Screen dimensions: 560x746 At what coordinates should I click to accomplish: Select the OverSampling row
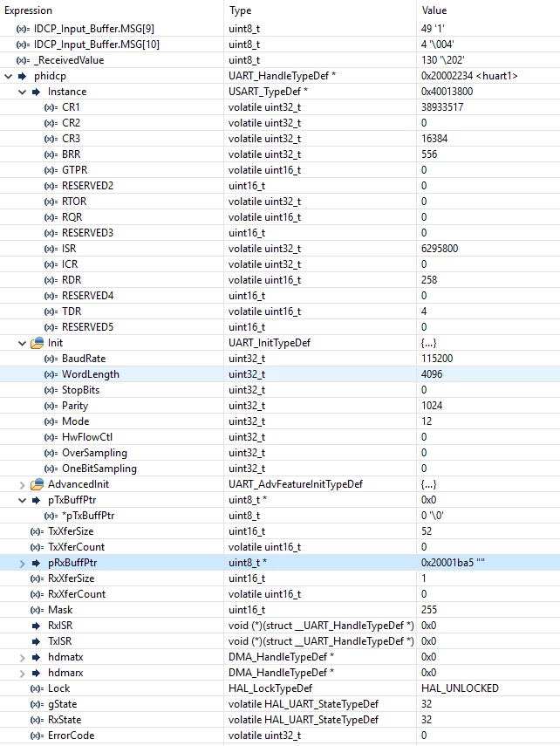coord(280,453)
